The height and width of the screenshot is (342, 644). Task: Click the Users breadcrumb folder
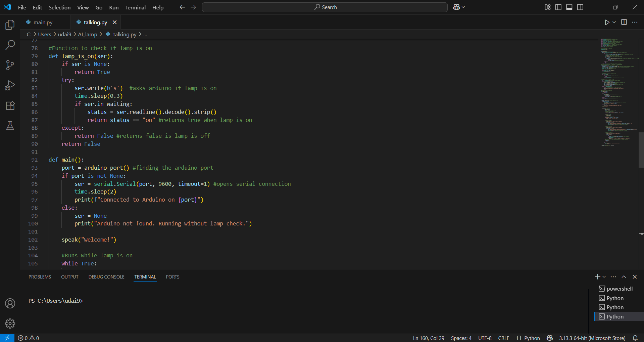point(45,34)
